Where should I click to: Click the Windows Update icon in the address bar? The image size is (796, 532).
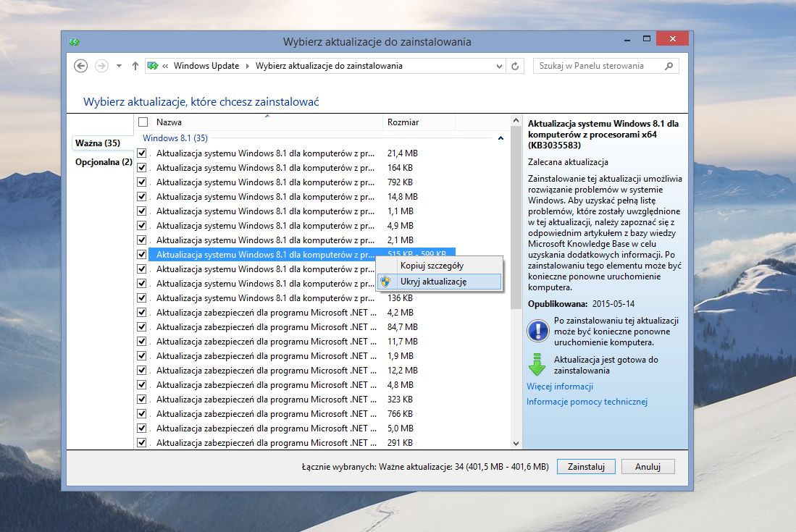[152, 65]
